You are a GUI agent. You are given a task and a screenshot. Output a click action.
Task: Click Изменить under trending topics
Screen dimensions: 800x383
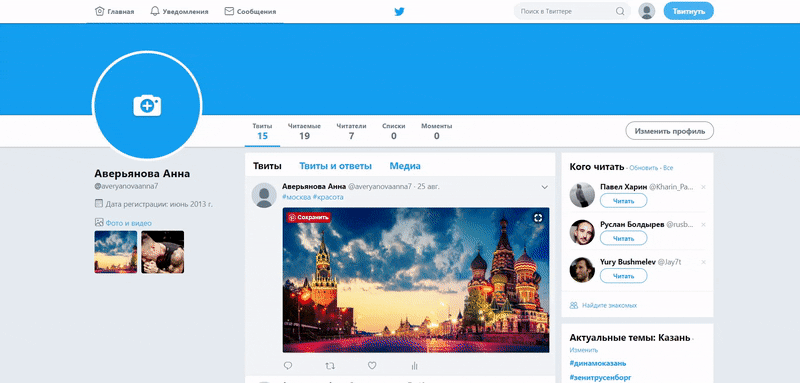pyautogui.click(x=583, y=350)
